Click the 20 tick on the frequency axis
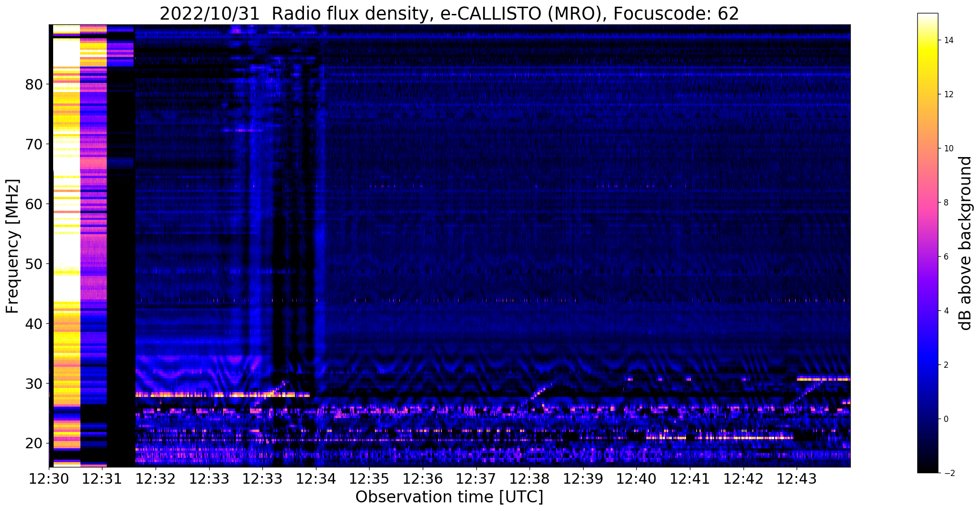The height and width of the screenshot is (511, 980). click(34, 443)
